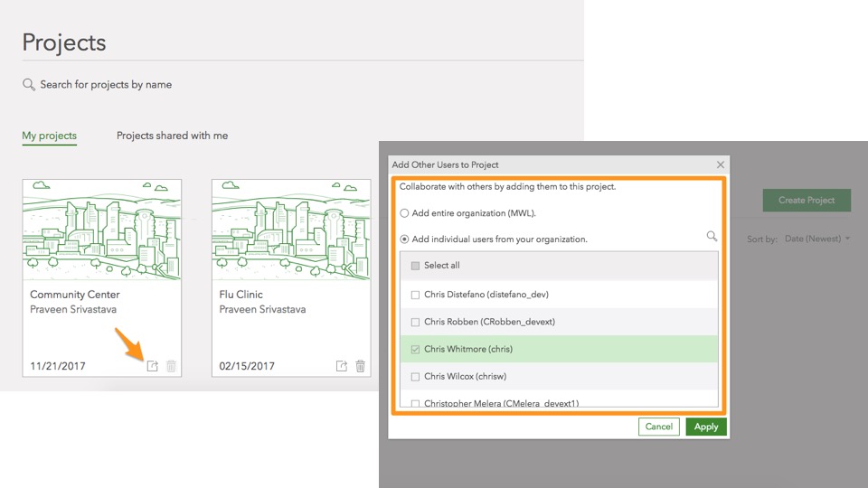Image resolution: width=868 pixels, height=488 pixels.
Task: Switch to My projects tab
Action: click(49, 136)
